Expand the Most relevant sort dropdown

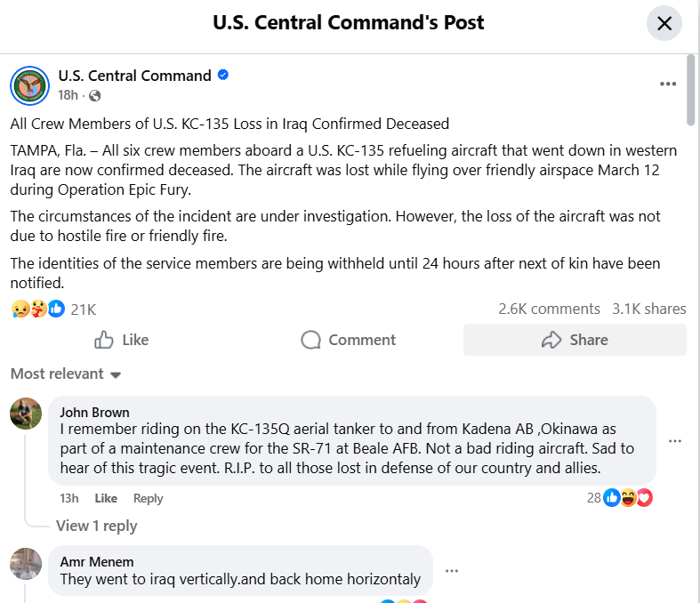click(x=66, y=374)
